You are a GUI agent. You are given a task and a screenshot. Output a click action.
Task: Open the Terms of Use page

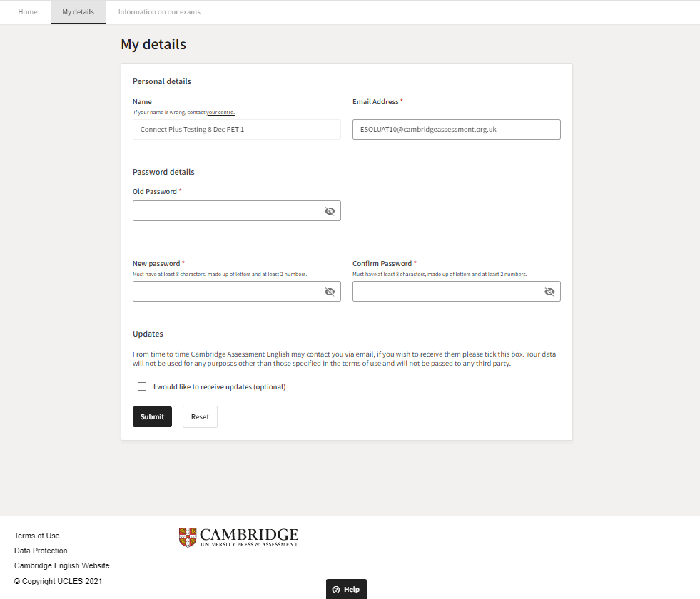[x=36, y=536]
